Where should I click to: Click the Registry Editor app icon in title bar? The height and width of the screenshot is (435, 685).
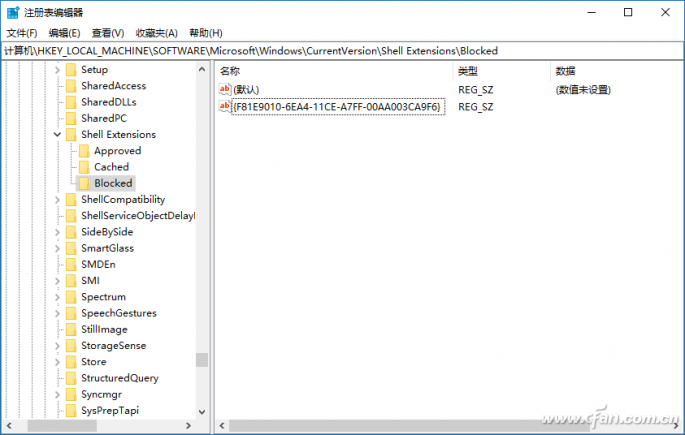13,12
